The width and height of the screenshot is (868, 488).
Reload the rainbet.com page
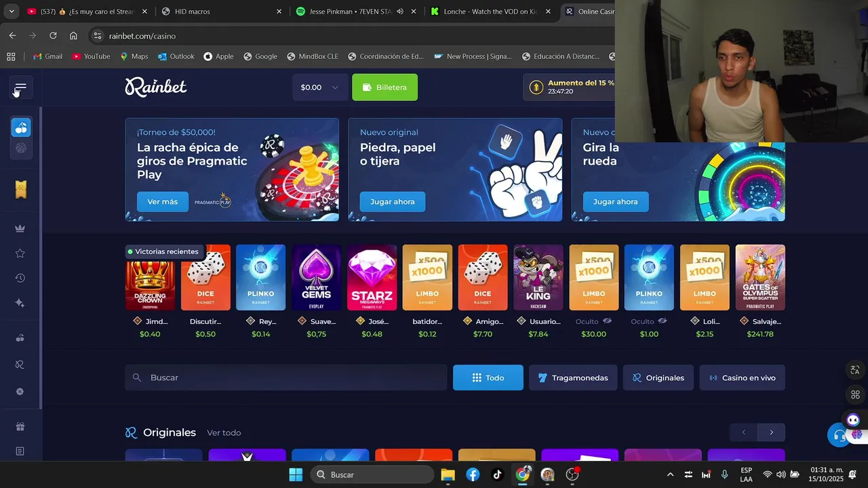[53, 35]
